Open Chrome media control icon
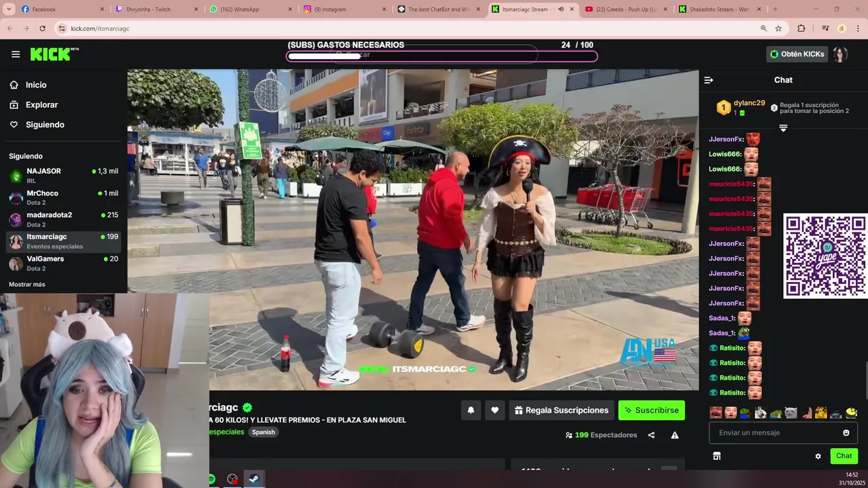The image size is (868, 488). point(825,28)
